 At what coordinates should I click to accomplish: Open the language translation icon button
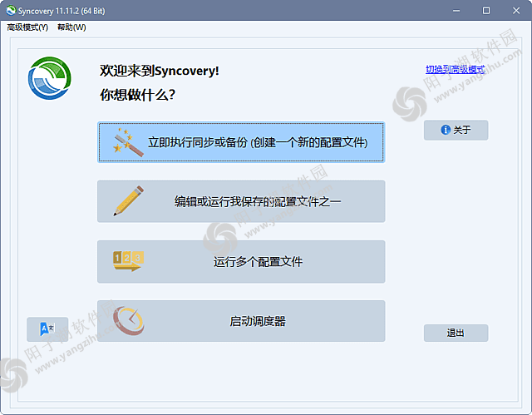tap(47, 329)
